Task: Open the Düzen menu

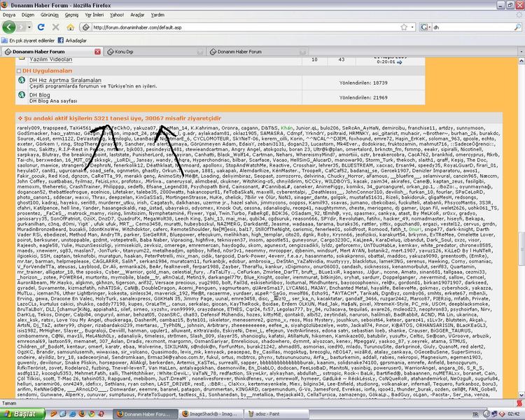Action: (x=28, y=15)
